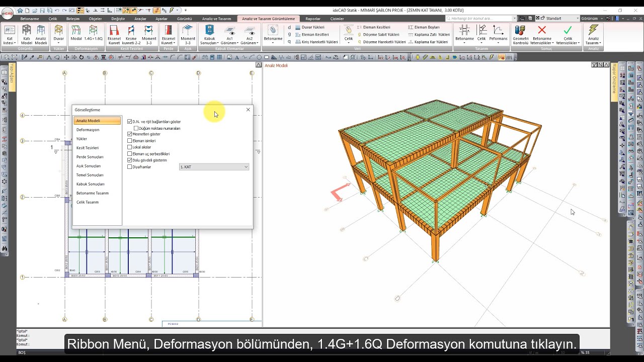Show the Kesme kuvveti 2-2 diagram
The width and height of the screenshot is (644, 362).
(x=131, y=35)
